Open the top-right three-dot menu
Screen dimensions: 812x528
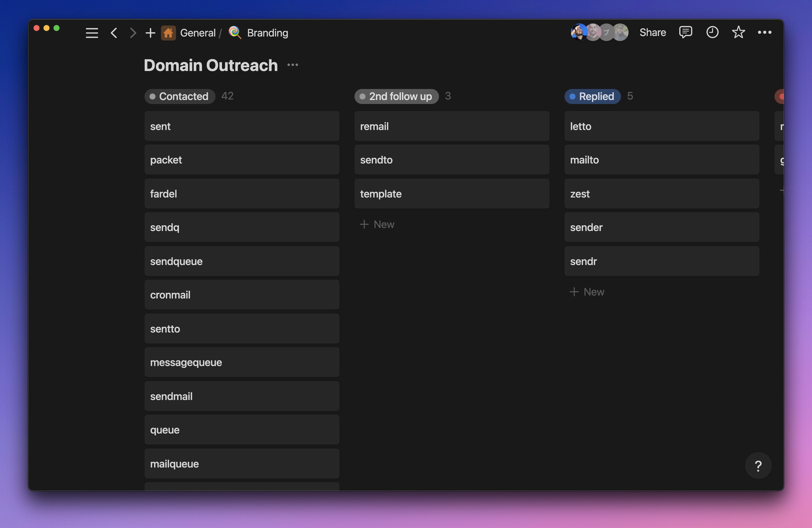click(x=764, y=32)
